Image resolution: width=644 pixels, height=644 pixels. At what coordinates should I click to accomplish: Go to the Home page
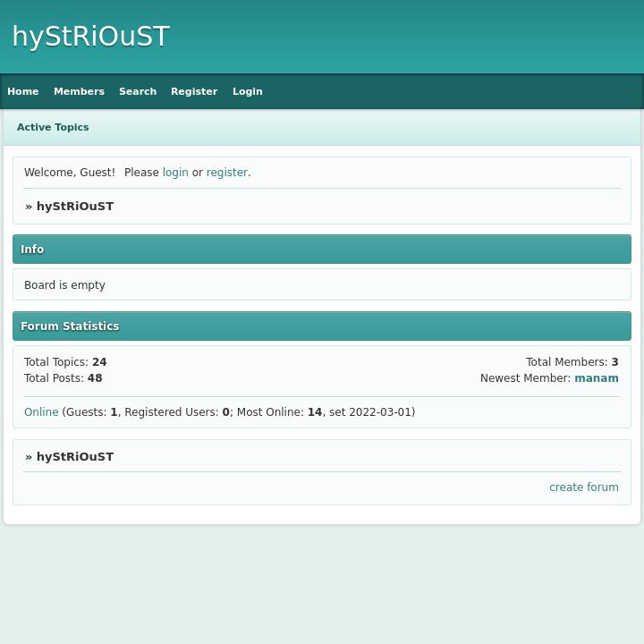pos(23,91)
